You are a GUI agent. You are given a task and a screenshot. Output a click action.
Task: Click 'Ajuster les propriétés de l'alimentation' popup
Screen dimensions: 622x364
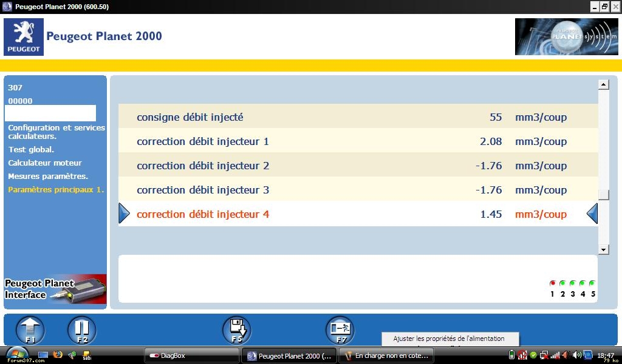448,339
